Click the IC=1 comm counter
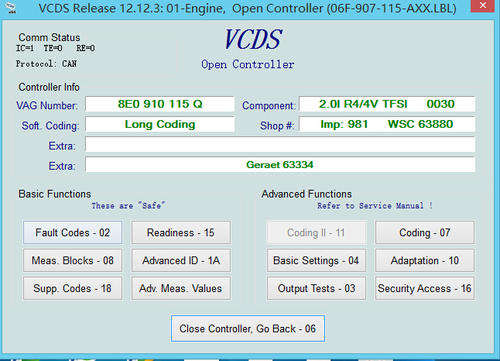500x361 pixels. coord(25,48)
